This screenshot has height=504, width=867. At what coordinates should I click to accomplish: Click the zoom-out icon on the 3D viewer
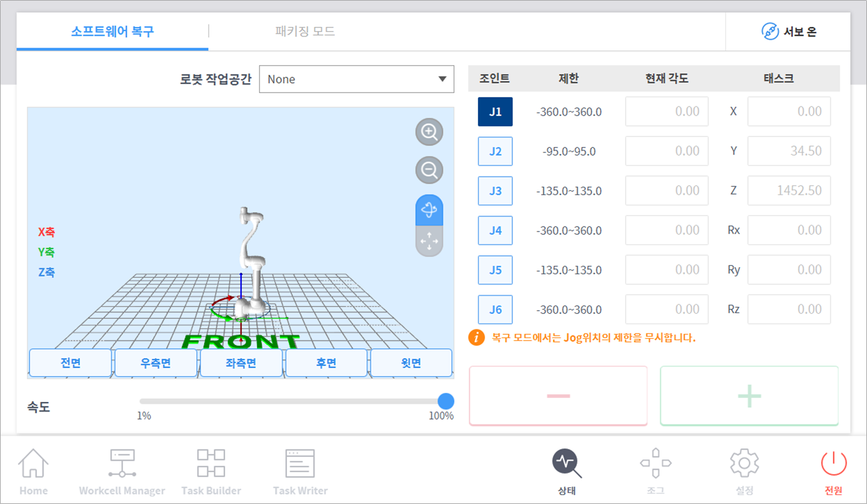click(429, 170)
